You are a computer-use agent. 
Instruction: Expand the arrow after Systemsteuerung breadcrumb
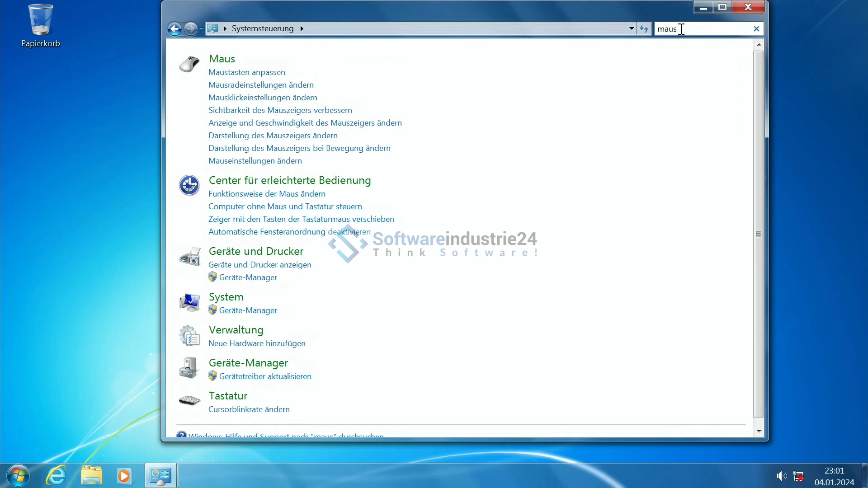point(302,28)
